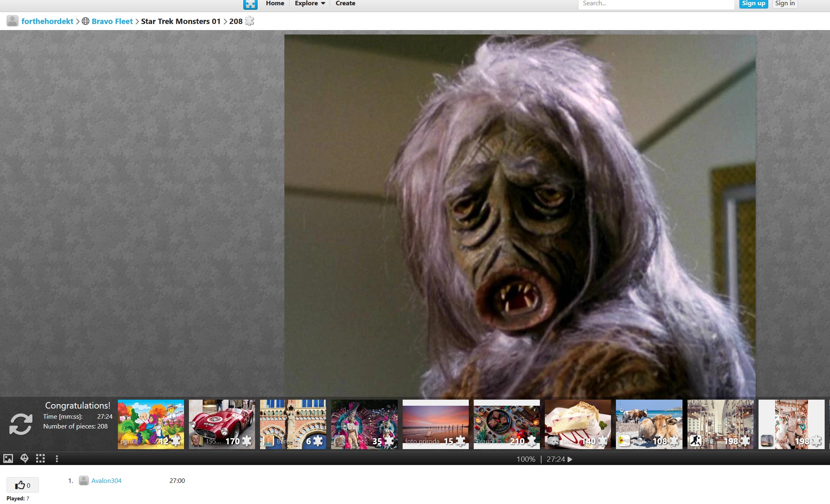Open Avalon304 leaderboard profile link

tap(106, 480)
